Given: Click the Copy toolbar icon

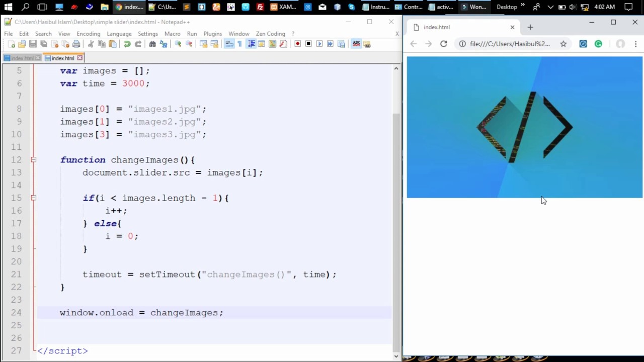Looking at the screenshot, I should (x=102, y=44).
